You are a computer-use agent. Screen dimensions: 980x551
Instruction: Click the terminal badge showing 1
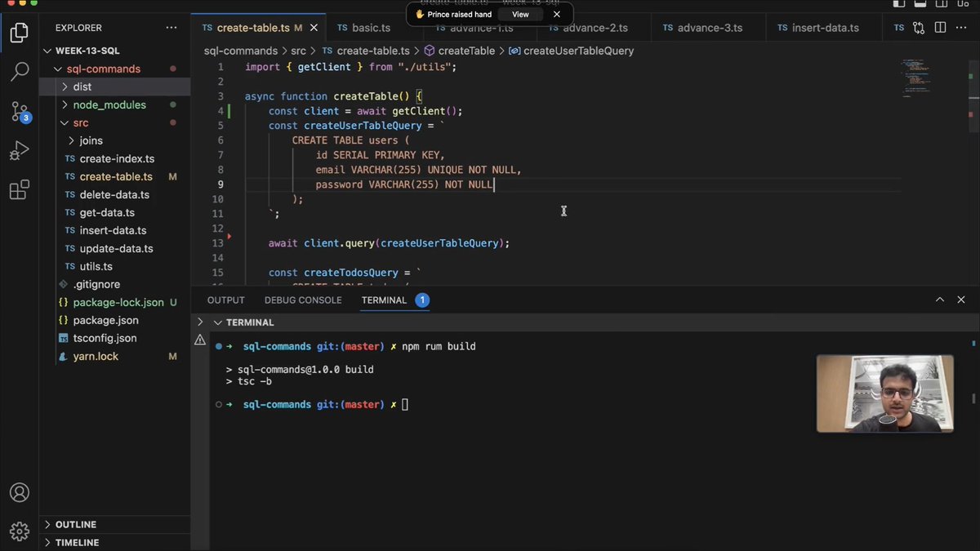[422, 300]
